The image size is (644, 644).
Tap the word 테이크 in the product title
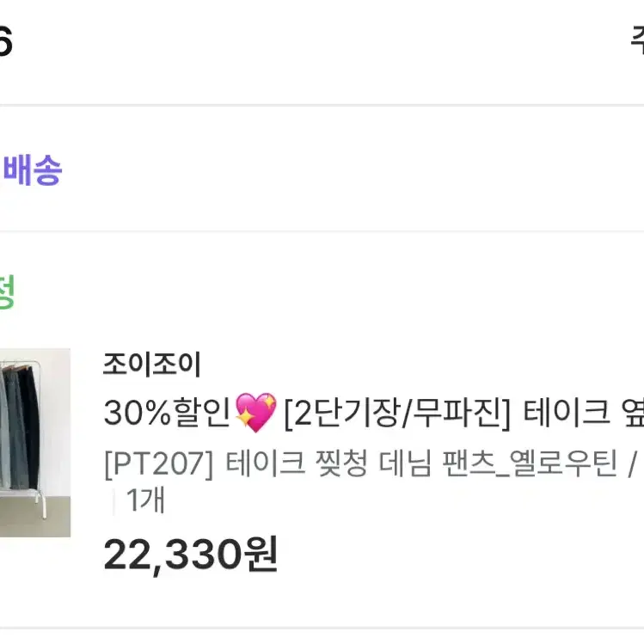[567, 413]
